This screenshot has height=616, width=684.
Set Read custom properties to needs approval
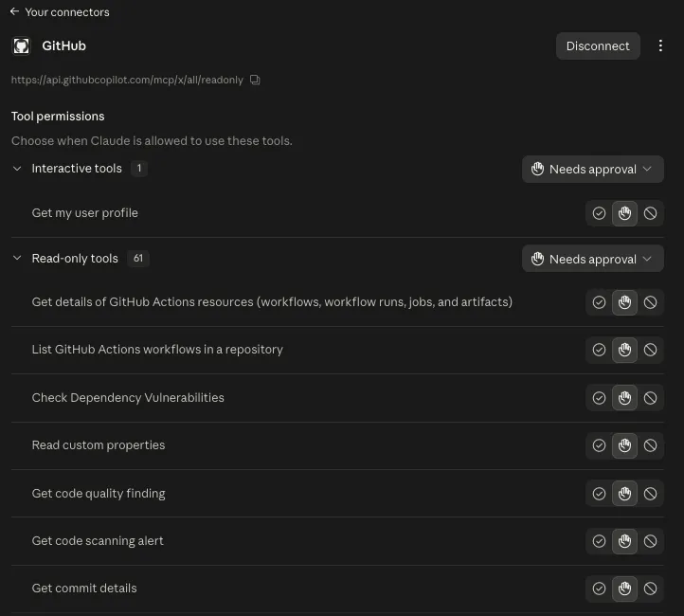(624, 445)
